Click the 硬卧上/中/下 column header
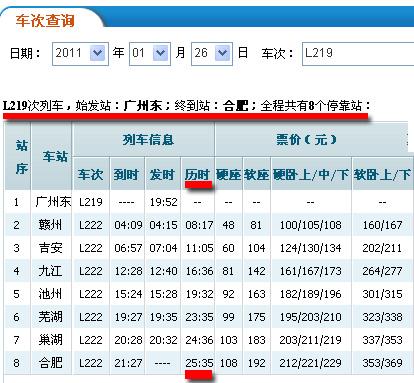Viewport: 414px width, 383px height. [311, 175]
